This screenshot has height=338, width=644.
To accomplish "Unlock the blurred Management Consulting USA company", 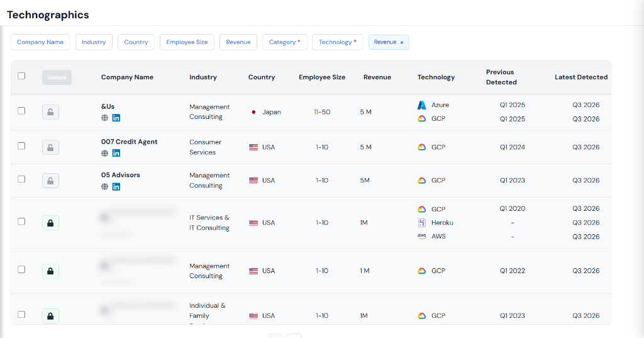I will pos(50,271).
